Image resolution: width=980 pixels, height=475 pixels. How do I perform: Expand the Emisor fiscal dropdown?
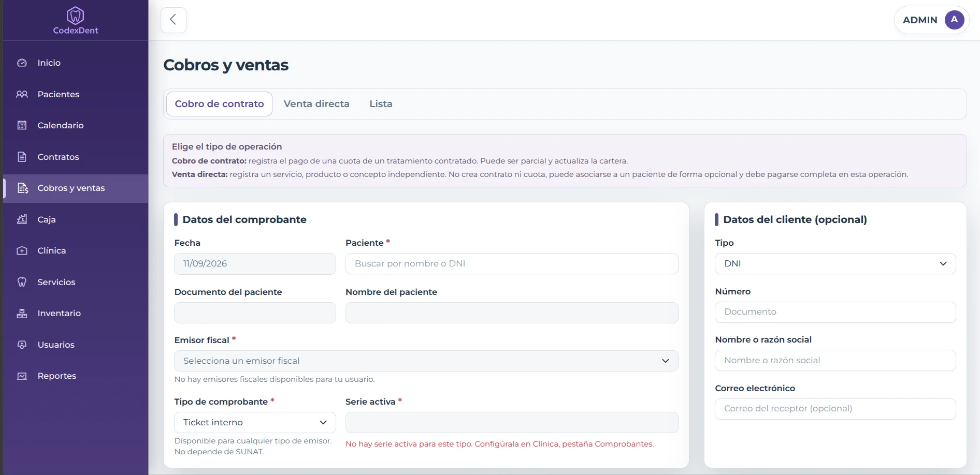coord(426,361)
